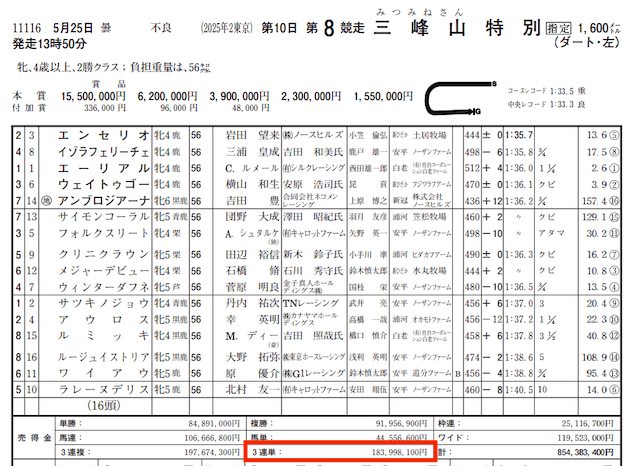Select the コースレコード 1:33.5 line
Image resolution: width=640 pixels, height=466 pixels.
tap(547, 91)
